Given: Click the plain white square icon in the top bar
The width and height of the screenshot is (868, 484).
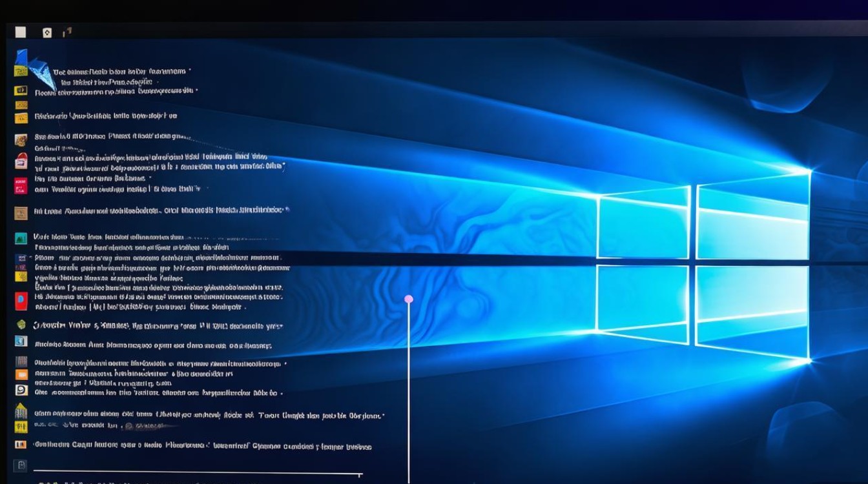Looking at the screenshot, I should click(x=21, y=32).
